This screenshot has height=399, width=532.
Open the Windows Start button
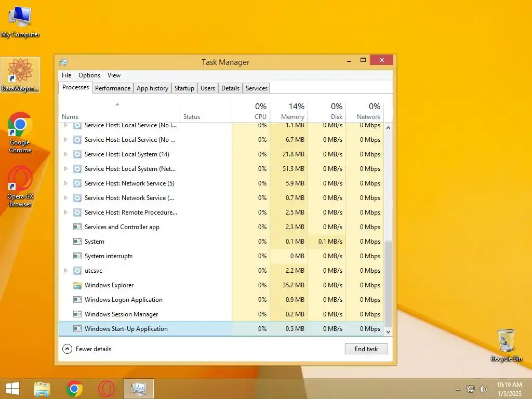tap(12, 389)
